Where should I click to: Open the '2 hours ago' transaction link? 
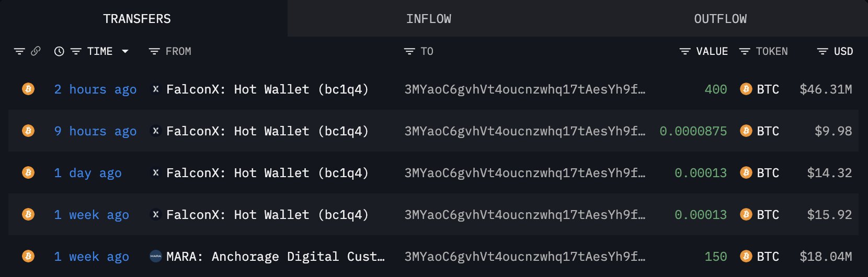[95, 89]
